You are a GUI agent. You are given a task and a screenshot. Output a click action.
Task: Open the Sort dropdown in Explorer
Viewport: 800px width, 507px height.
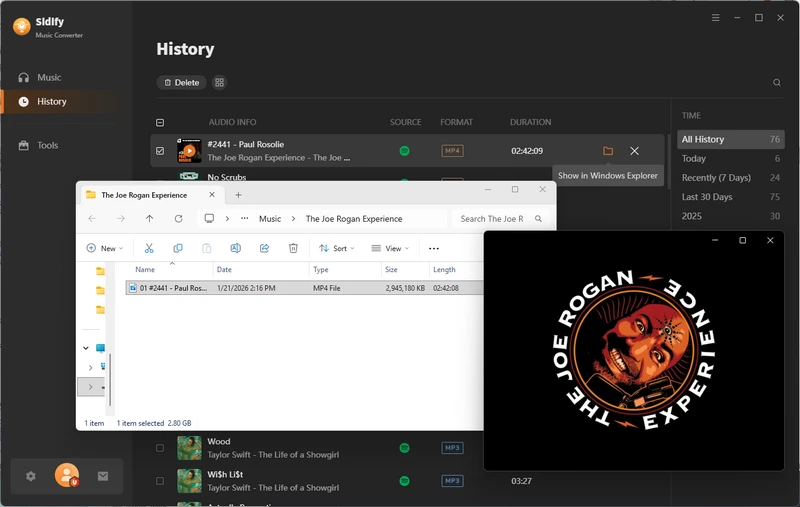pos(336,248)
